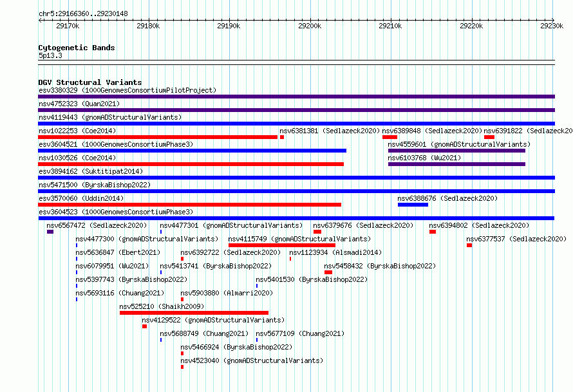Click nsv5397743 (ByrskaBishop2022) label
The height and width of the screenshot is (392, 573).
(131, 279)
